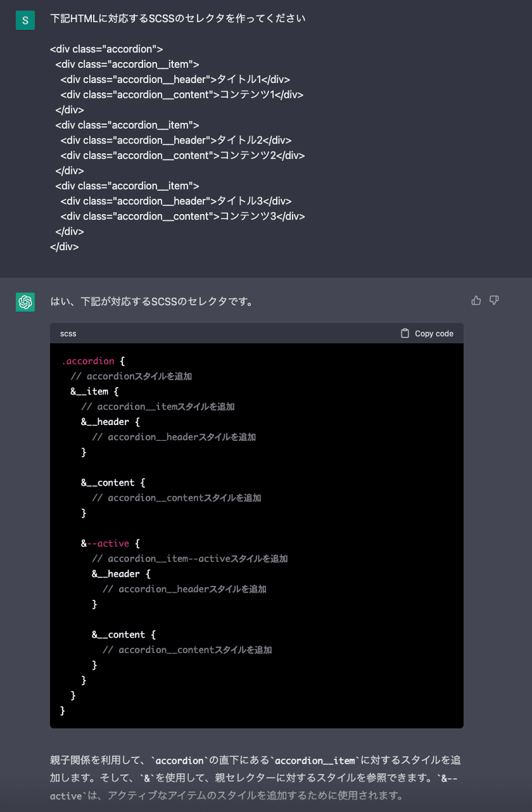
Task: Click the HTML line containing タイトル3
Action: click(176, 201)
